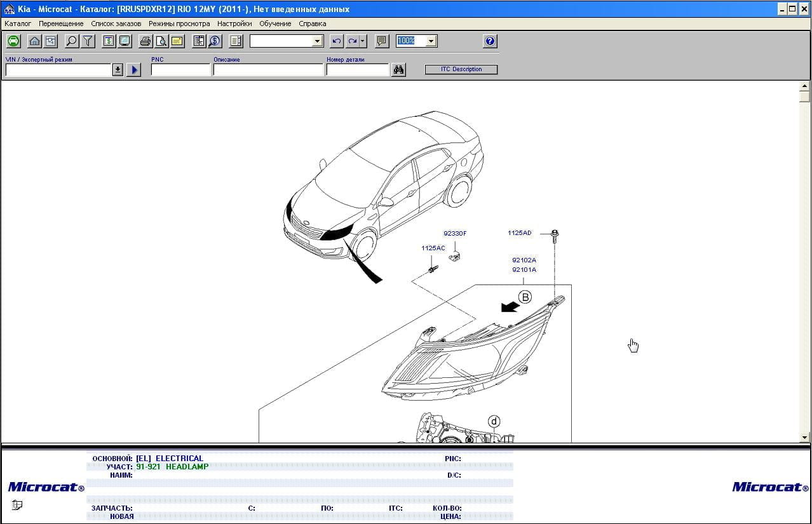Go to the catalog home icon
The height and width of the screenshot is (524, 812).
click(x=35, y=41)
